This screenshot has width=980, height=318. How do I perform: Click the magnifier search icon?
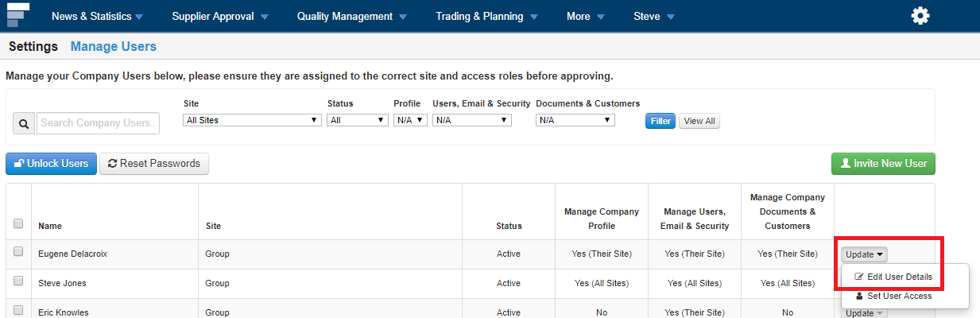point(23,123)
